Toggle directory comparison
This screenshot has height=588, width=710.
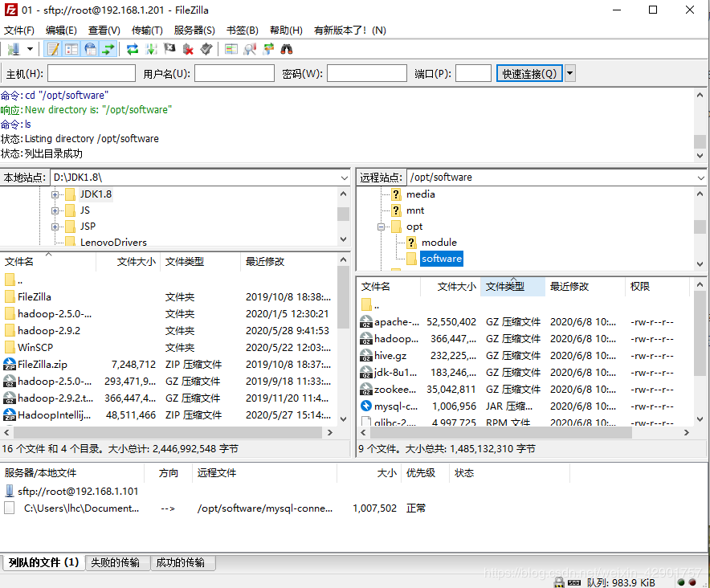point(250,49)
